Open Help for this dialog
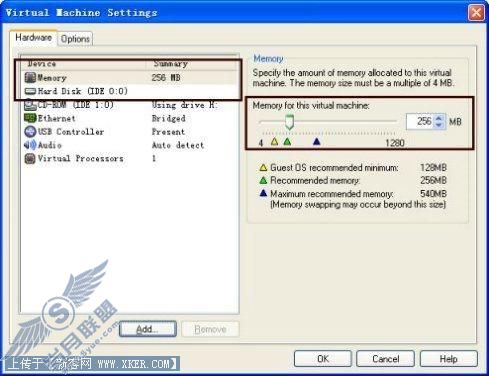This screenshot has height=376, width=489. pos(448,359)
